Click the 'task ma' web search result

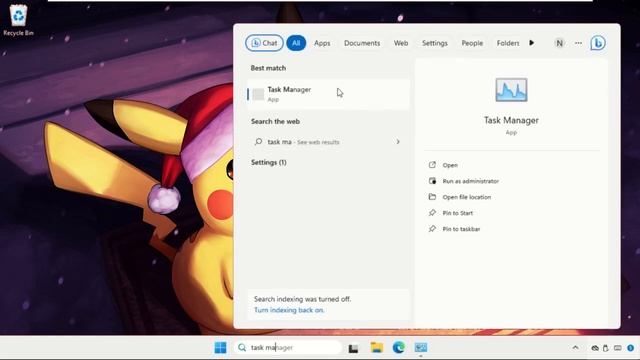[328, 142]
